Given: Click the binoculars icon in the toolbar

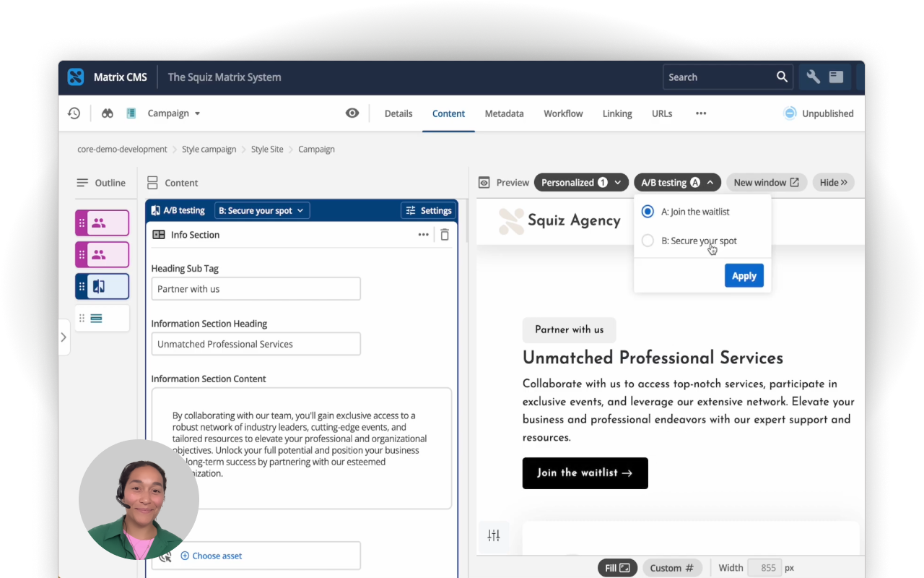Looking at the screenshot, I should click(108, 113).
